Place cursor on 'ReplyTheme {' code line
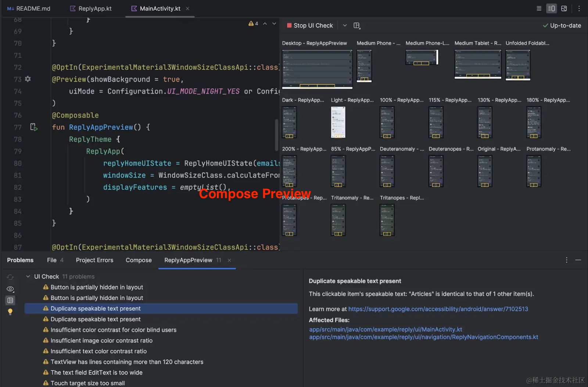This screenshot has height=387, width=588. click(94, 139)
